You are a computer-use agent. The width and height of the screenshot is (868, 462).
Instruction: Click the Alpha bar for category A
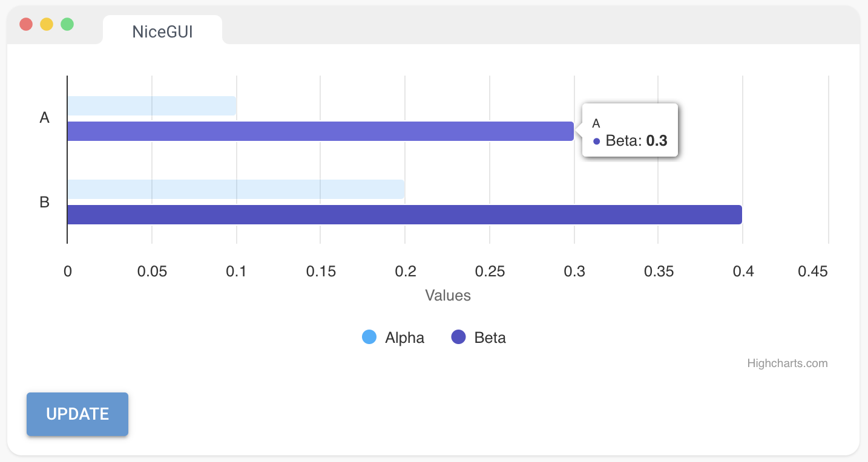(151, 106)
